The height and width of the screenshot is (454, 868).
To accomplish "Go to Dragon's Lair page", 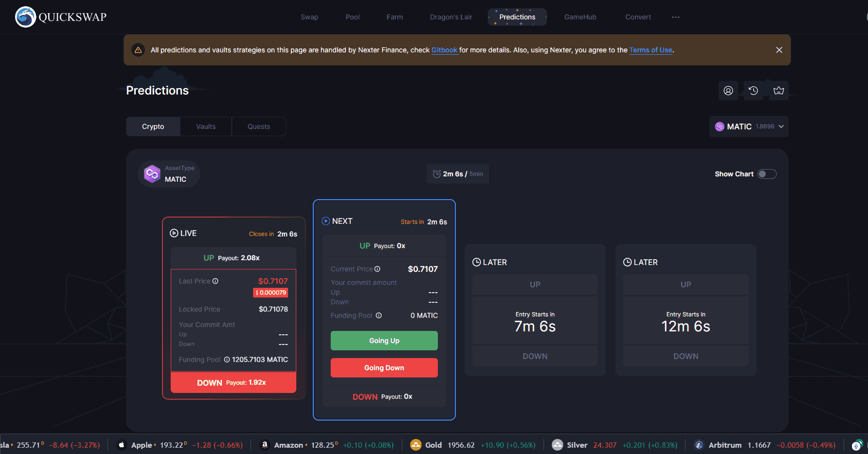I will [x=450, y=17].
